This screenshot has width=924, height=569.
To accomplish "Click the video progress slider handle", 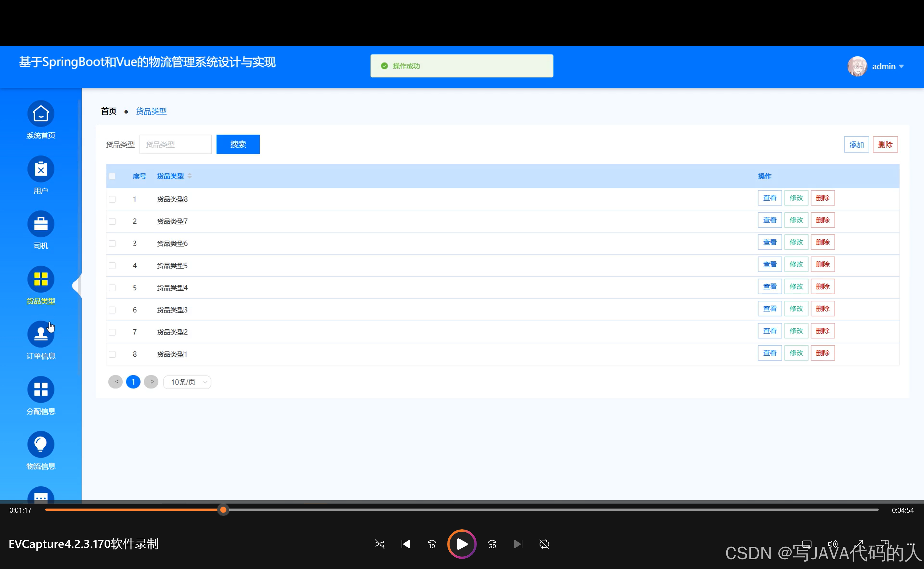I will coord(223,510).
